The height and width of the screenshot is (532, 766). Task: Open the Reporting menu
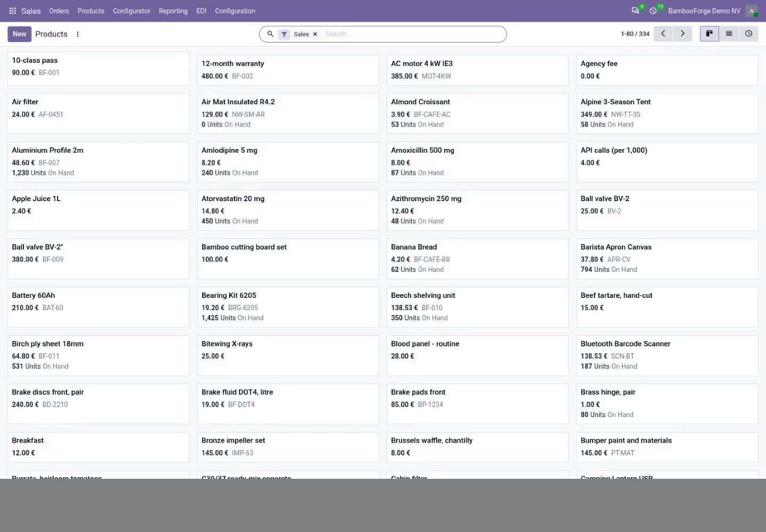[x=173, y=11]
